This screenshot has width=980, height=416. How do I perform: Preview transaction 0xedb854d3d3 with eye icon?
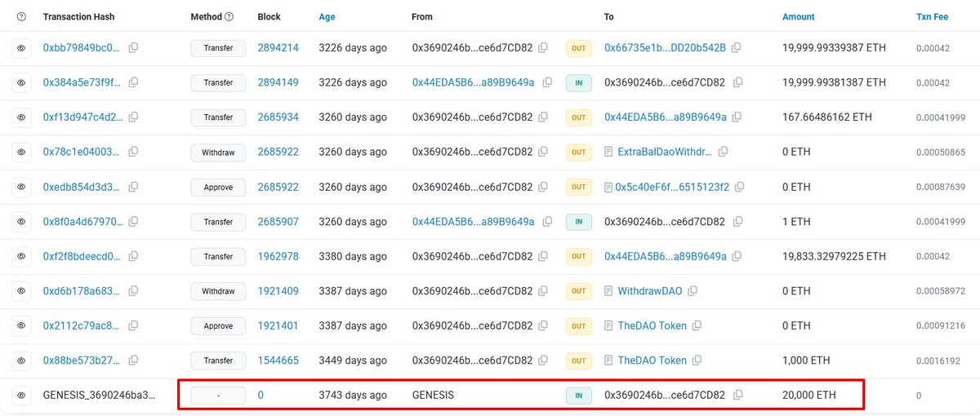click(21, 187)
